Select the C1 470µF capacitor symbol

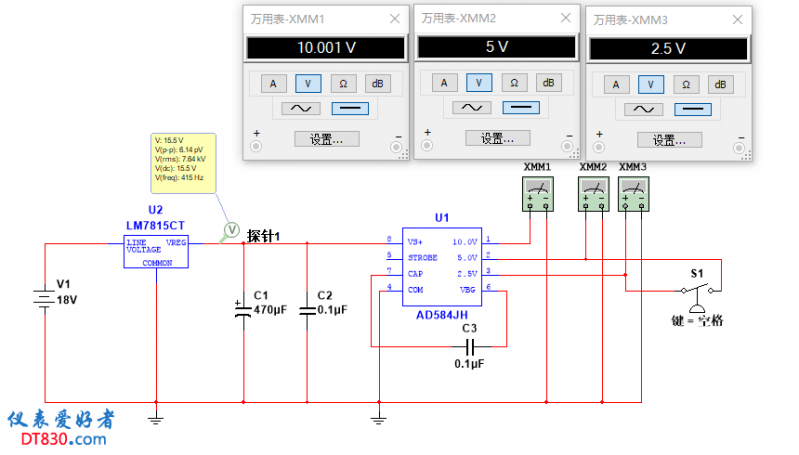pos(243,310)
